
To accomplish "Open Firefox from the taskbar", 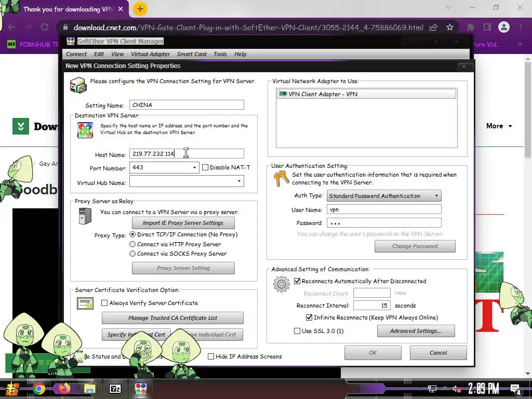I will coord(64,389).
